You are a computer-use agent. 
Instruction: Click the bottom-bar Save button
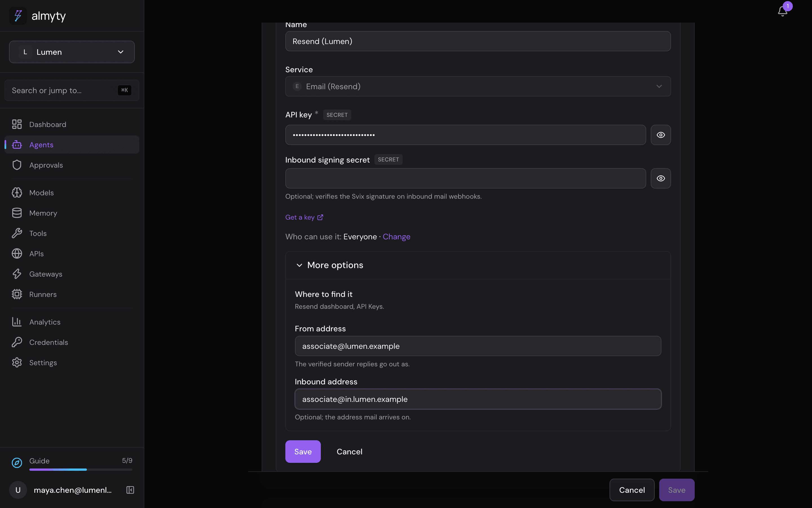pos(676,490)
